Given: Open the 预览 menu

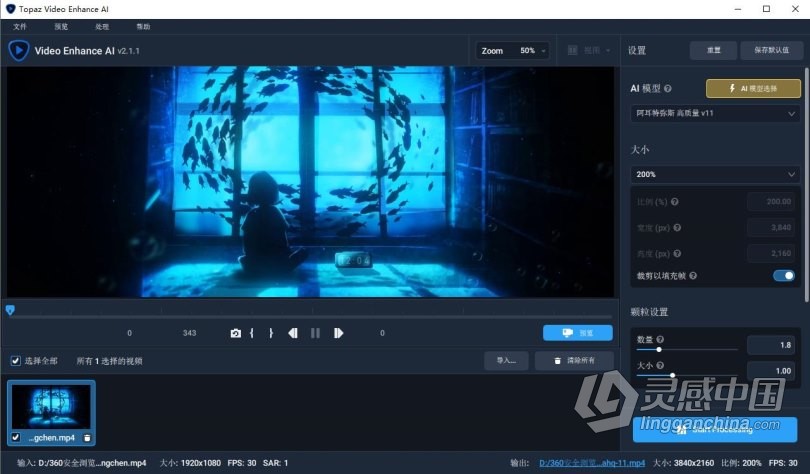Looking at the screenshot, I should click(x=61, y=27).
